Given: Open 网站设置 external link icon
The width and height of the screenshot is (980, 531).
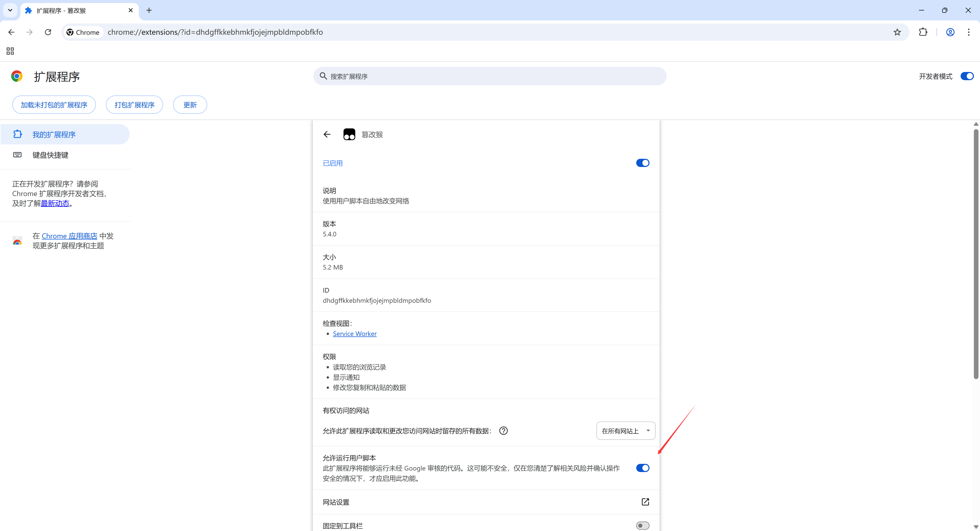Looking at the screenshot, I should coord(645,502).
